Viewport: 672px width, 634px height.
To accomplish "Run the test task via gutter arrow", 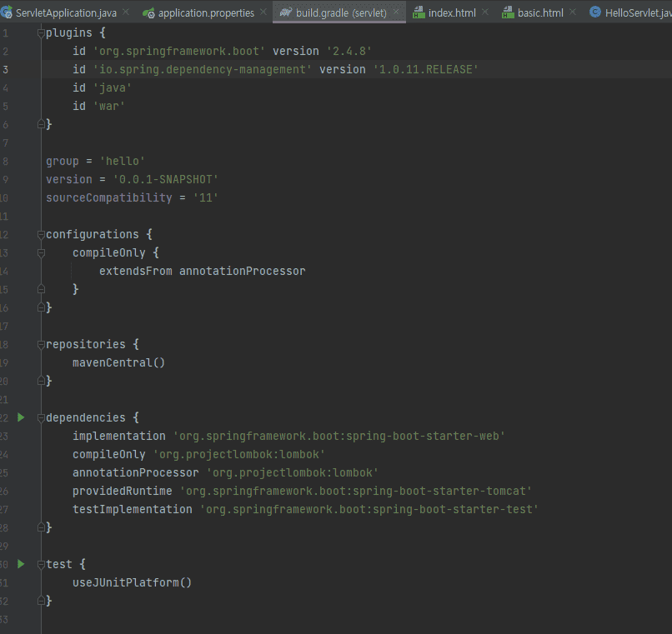I will point(21,564).
